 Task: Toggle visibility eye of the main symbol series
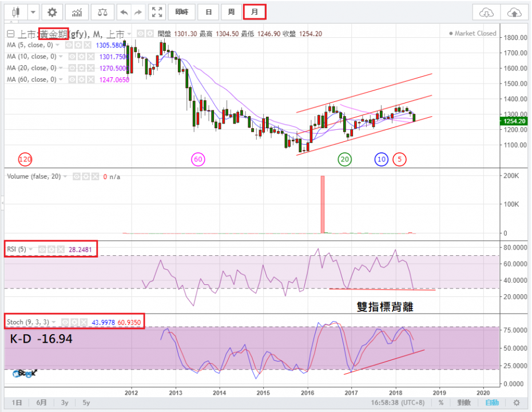click(x=141, y=33)
